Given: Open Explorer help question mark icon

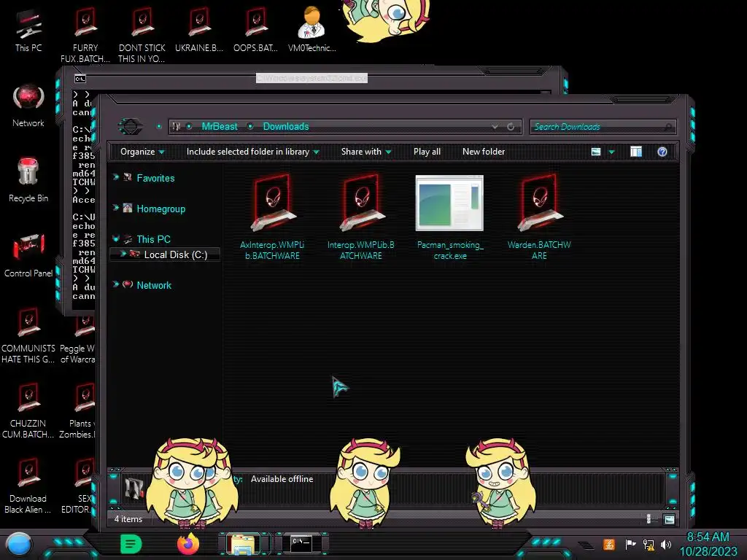Looking at the screenshot, I should pos(662,152).
